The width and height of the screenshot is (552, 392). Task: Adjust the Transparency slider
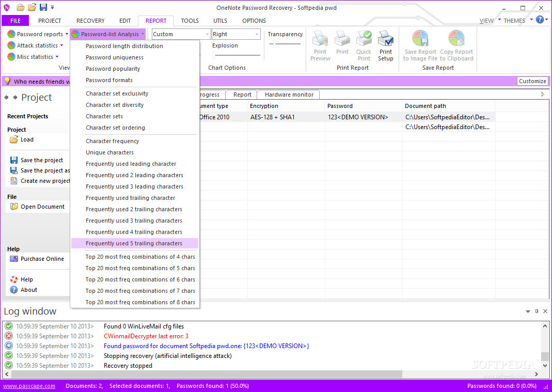tap(285, 44)
